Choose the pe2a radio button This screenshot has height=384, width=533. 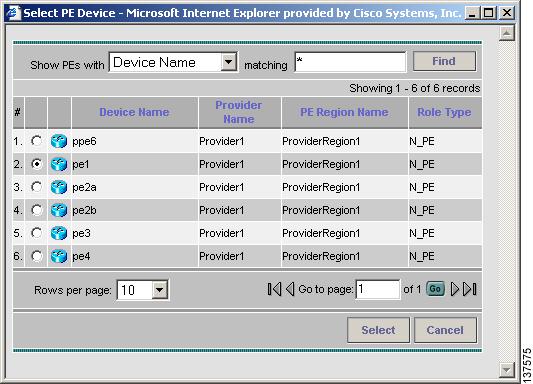point(36,187)
